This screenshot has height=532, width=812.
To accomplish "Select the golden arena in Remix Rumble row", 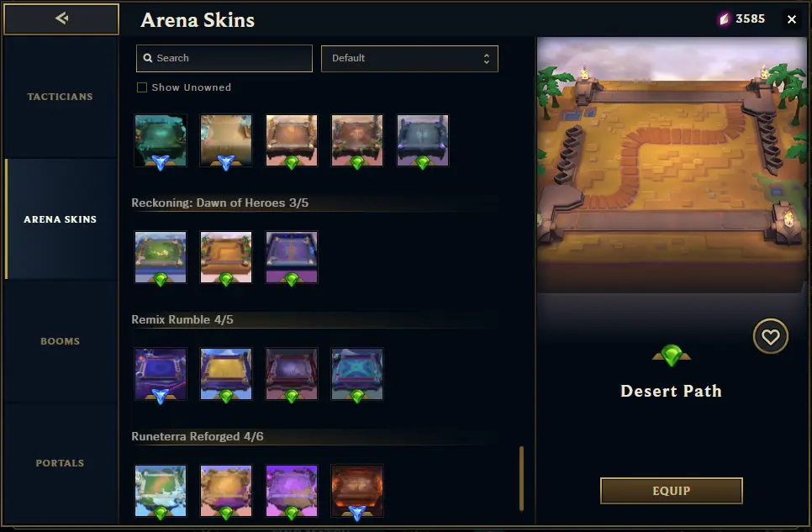I will click(x=226, y=374).
